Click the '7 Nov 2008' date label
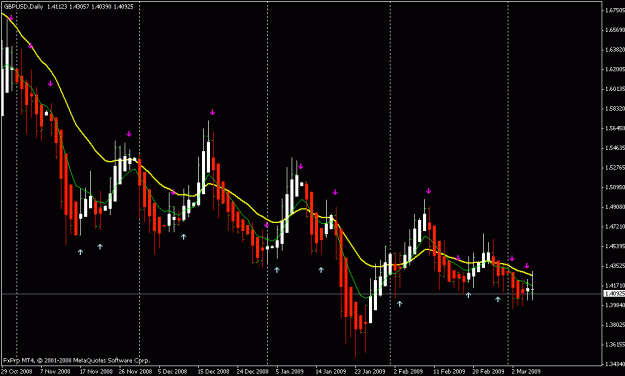The width and height of the screenshot is (625, 376). 55,371
